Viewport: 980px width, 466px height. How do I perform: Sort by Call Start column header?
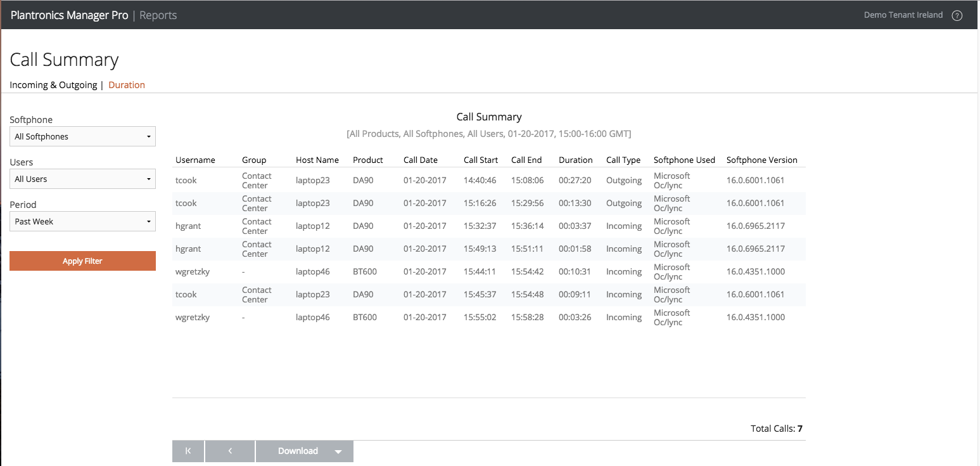[x=481, y=160]
